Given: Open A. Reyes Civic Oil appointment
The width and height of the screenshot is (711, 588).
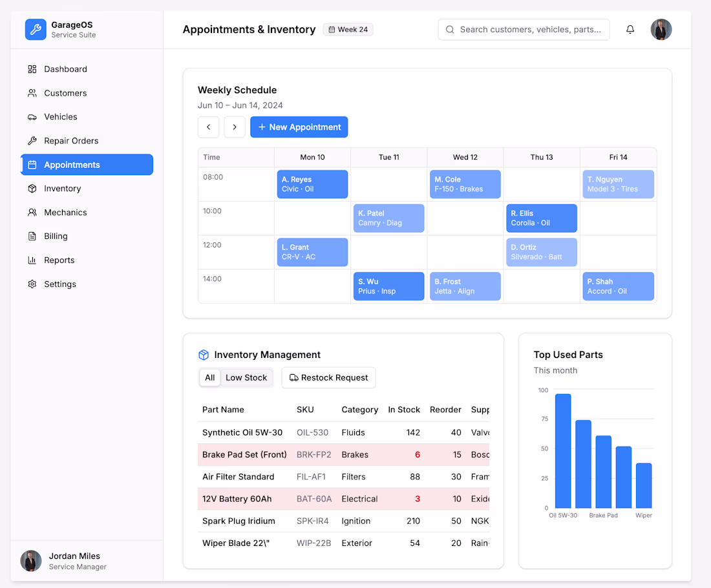Looking at the screenshot, I should [312, 184].
